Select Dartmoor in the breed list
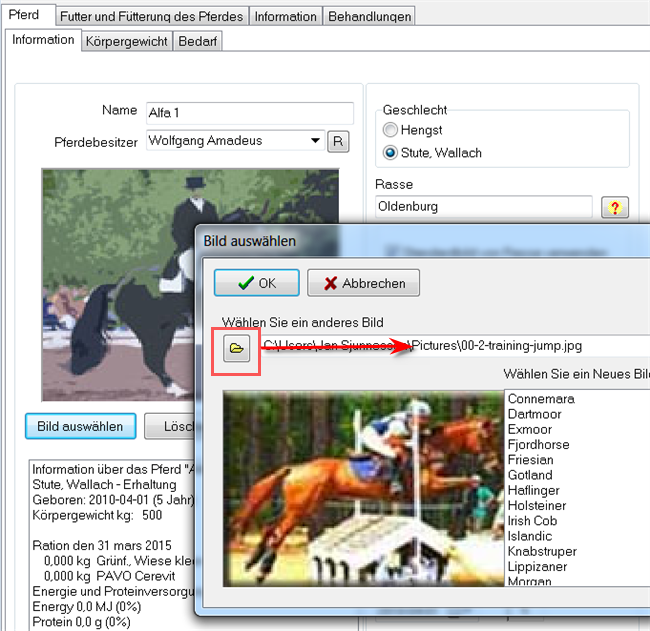 click(534, 414)
